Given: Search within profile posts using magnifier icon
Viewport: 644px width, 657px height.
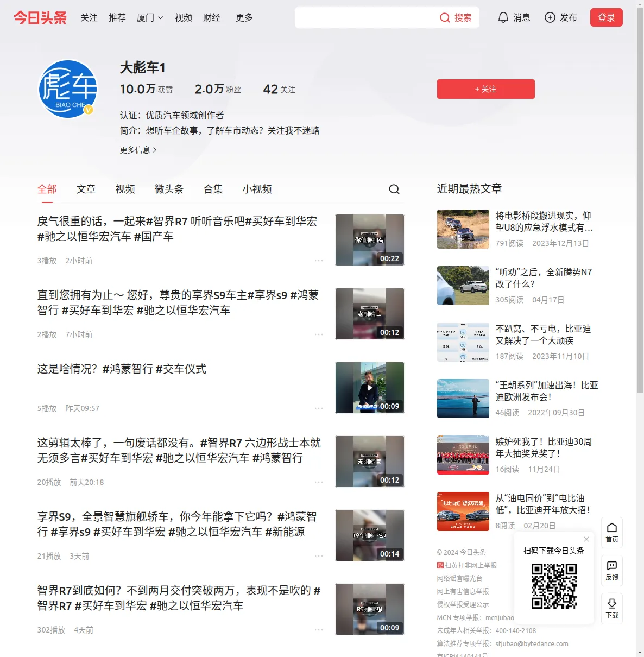Looking at the screenshot, I should coord(394,189).
